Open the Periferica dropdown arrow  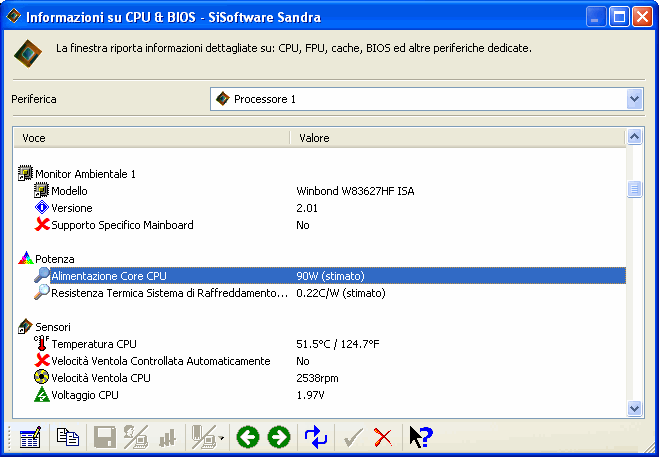coord(635,99)
